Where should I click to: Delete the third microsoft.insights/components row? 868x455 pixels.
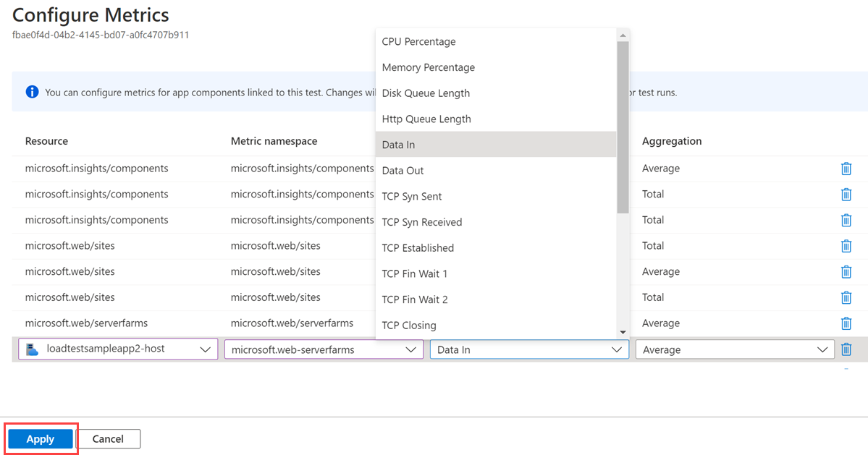[x=846, y=220]
